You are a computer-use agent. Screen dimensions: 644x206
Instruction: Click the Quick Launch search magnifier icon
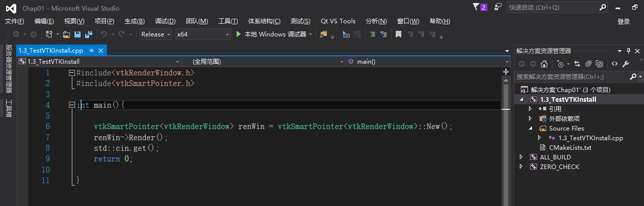pyautogui.click(x=603, y=7)
